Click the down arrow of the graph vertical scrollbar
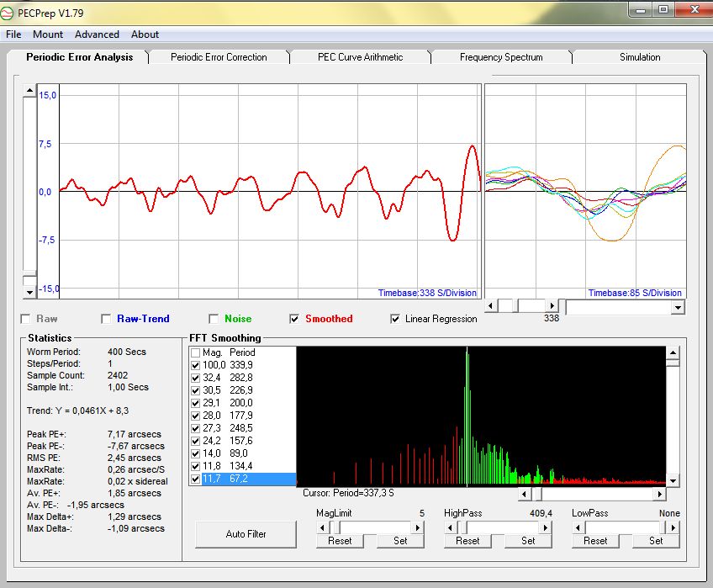This screenshot has width=713, height=588. (29, 291)
